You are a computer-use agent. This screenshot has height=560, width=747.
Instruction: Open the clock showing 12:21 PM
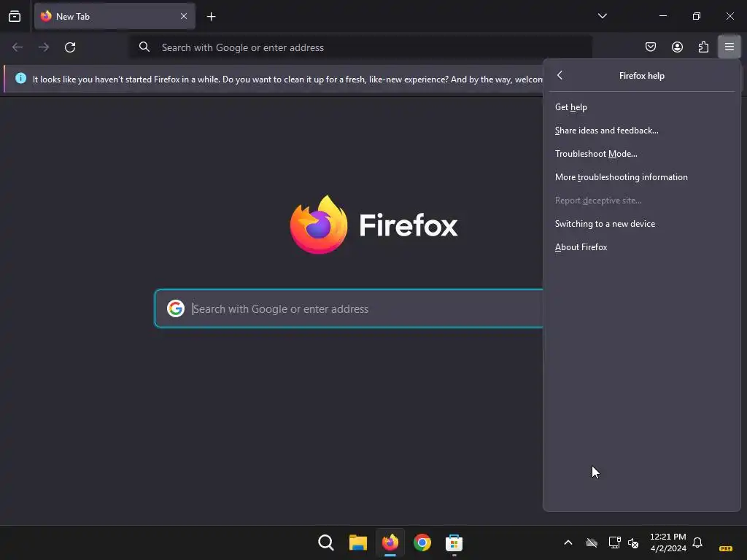click(x=668, y=542)
